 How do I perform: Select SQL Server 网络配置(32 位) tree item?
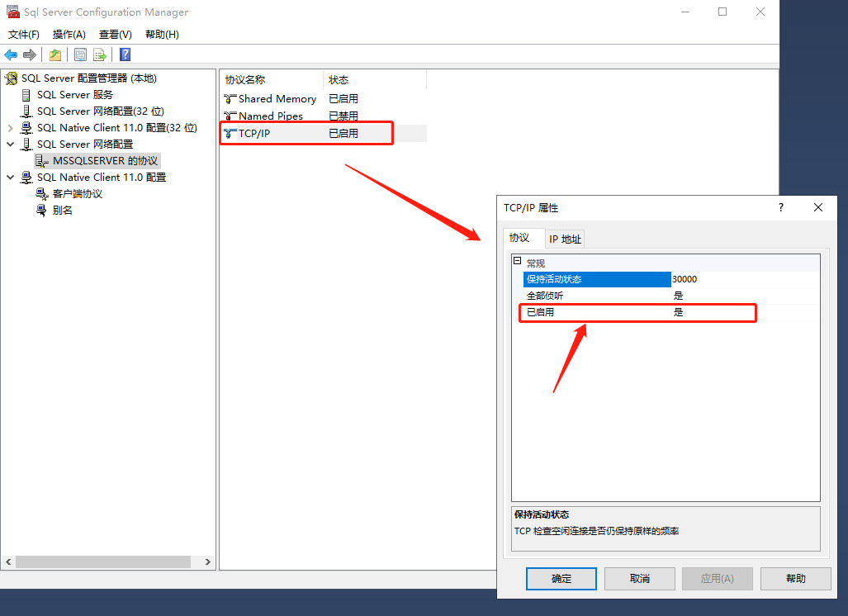[x=101, y=111]
